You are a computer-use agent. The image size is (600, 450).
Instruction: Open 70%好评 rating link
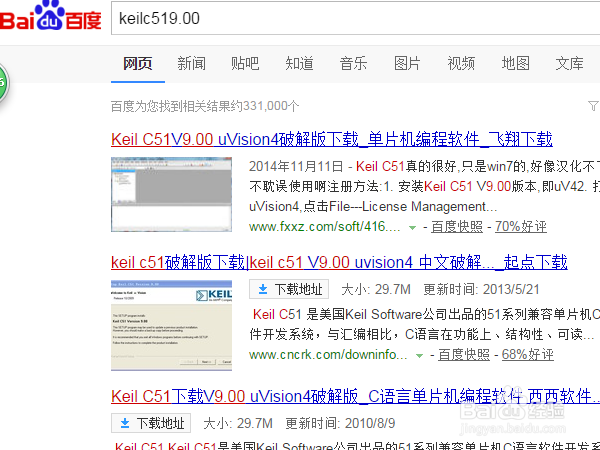[521, 227]
